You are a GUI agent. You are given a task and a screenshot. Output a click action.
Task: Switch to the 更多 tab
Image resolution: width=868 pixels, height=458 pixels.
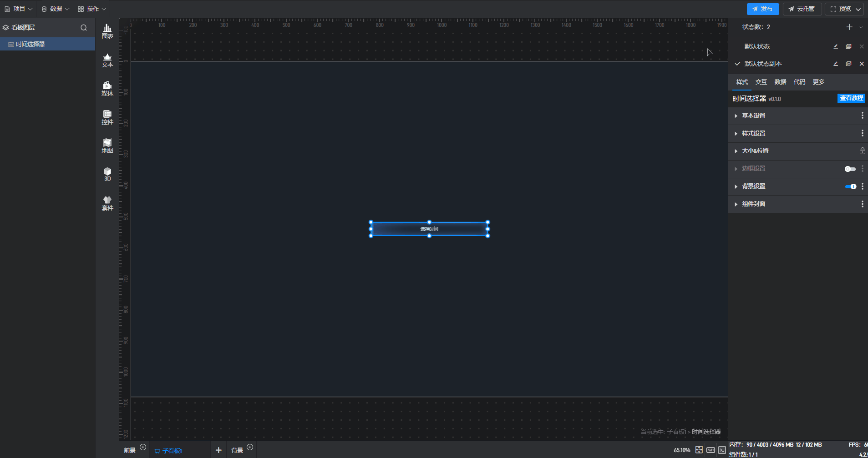818,82
